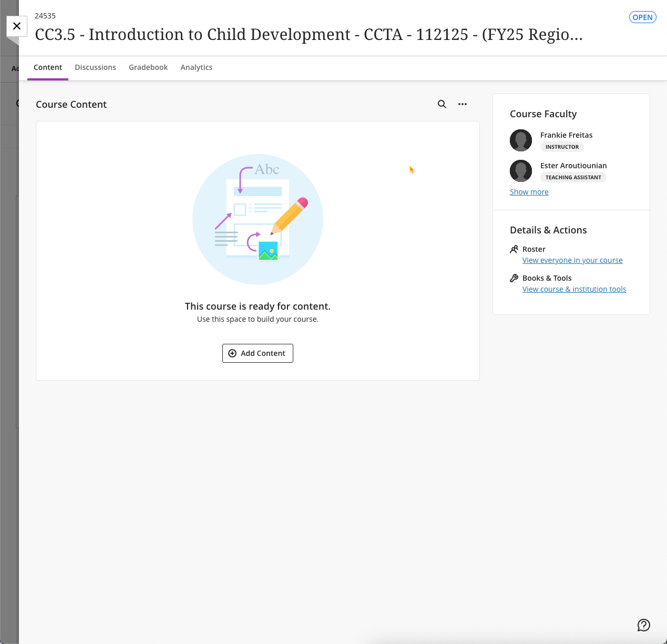Click the Roster people icon
Viewport: 667px width, 644px height.
coord(514,249)
